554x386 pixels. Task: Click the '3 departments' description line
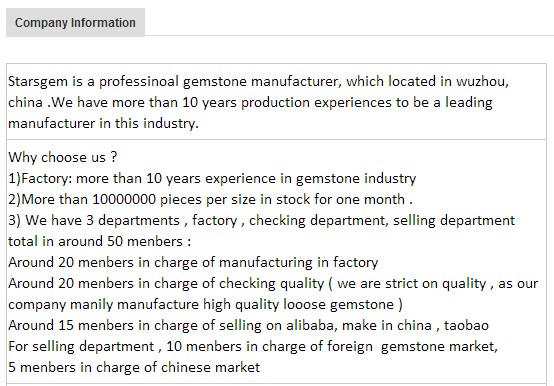coord(261,220)
